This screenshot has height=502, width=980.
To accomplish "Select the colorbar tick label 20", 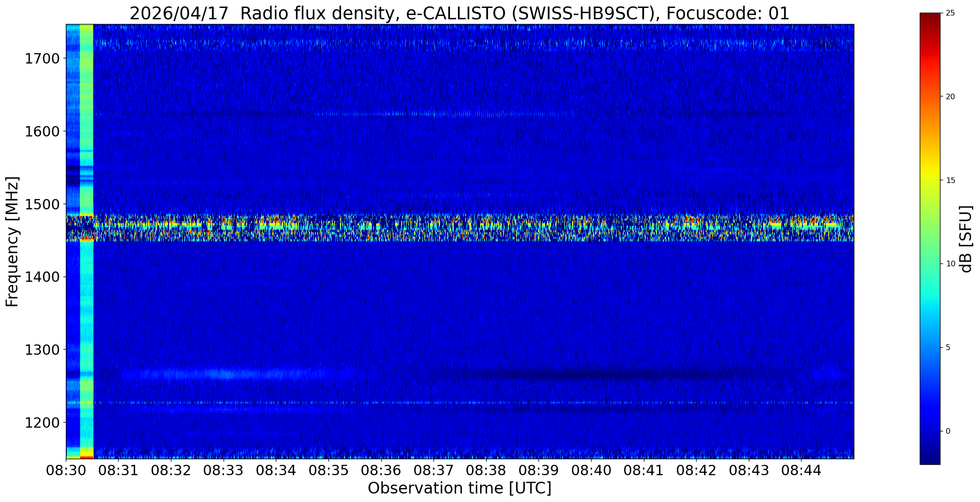I will 950,97.
